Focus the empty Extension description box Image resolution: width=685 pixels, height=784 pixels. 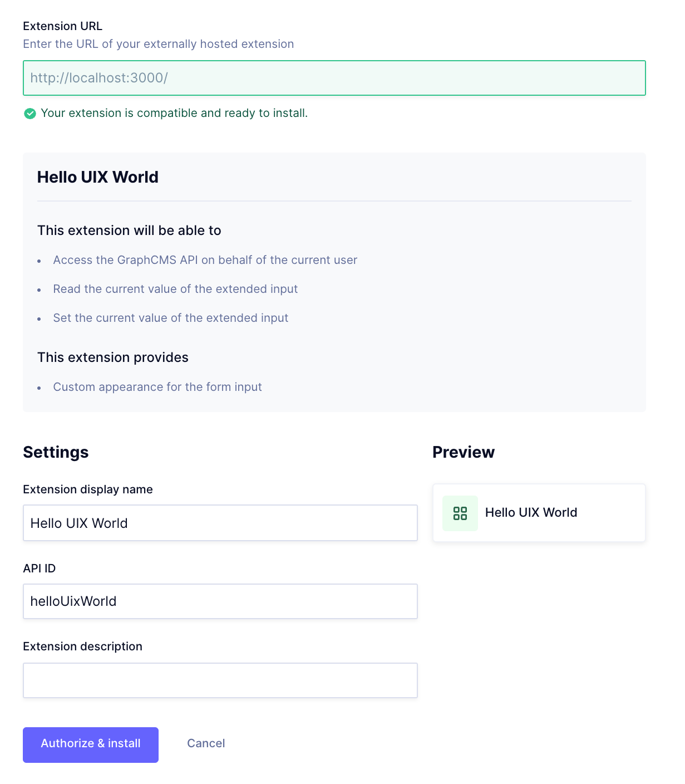(x=220, y=680)
